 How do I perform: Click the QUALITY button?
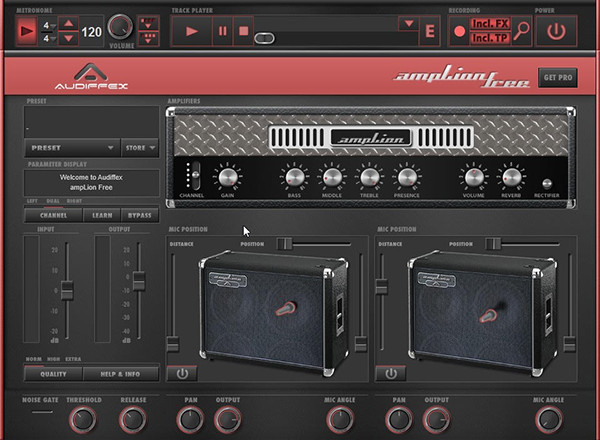53,374
